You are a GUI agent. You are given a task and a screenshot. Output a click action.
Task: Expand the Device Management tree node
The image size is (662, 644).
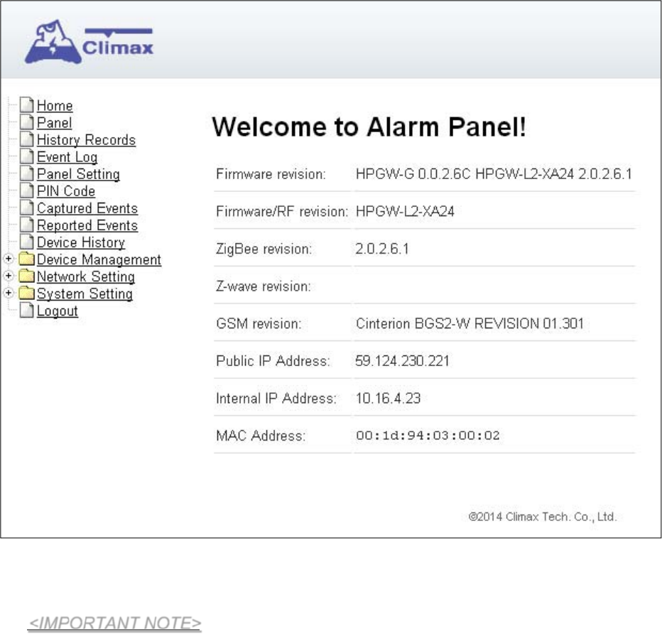[x=9, y=259]
